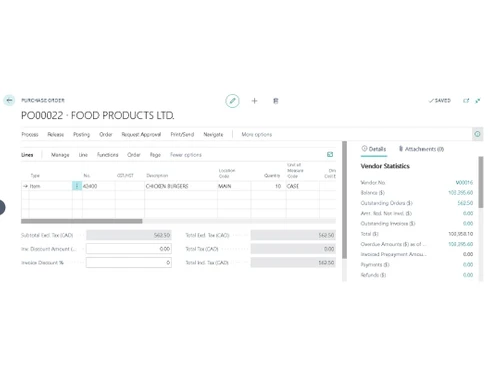Open the Print/Send menu
The image size is (500, 375).
182,134
